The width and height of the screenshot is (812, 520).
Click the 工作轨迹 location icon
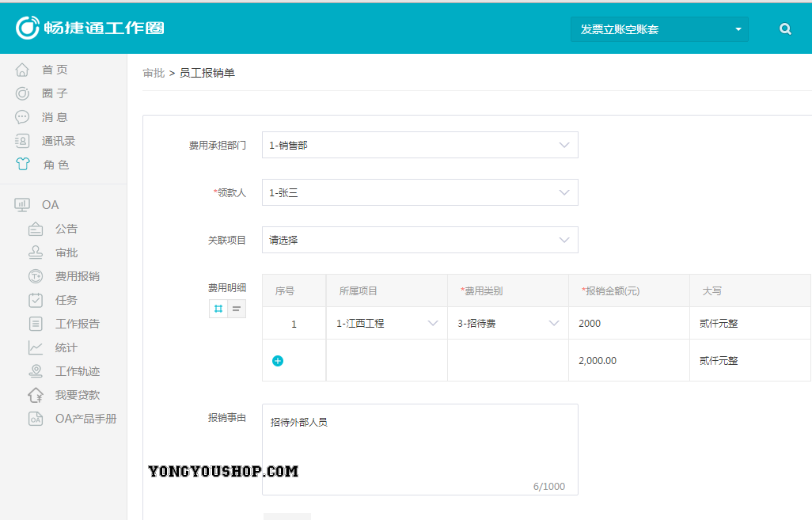coord(35,371)
